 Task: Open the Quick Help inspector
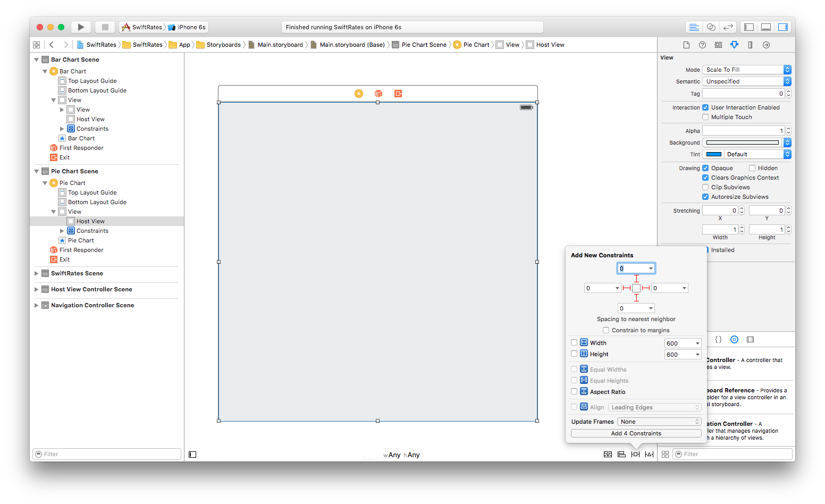[702, 45]
